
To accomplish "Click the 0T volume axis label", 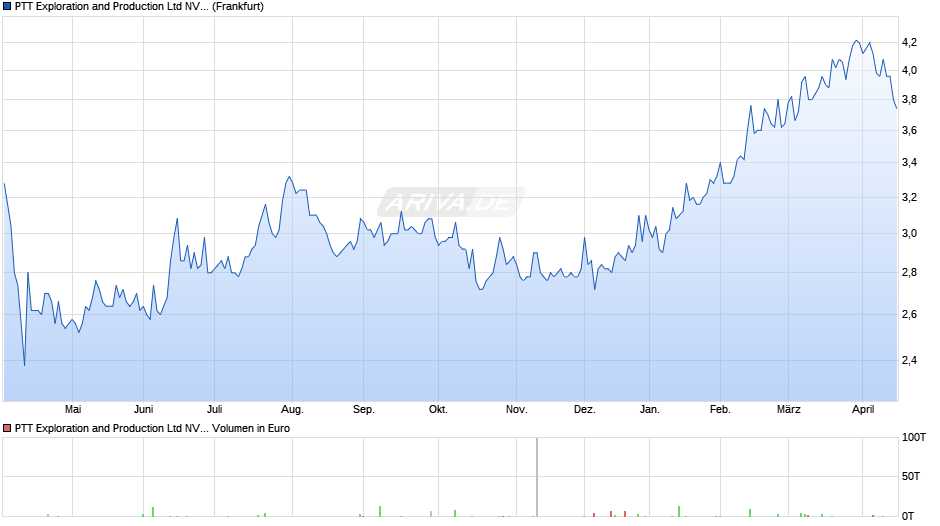I will [x=908, y=516].
